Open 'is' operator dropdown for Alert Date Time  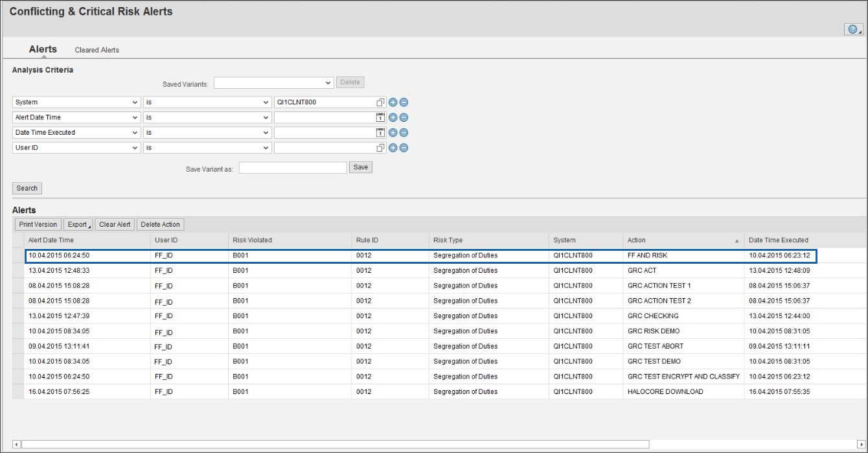266,117
